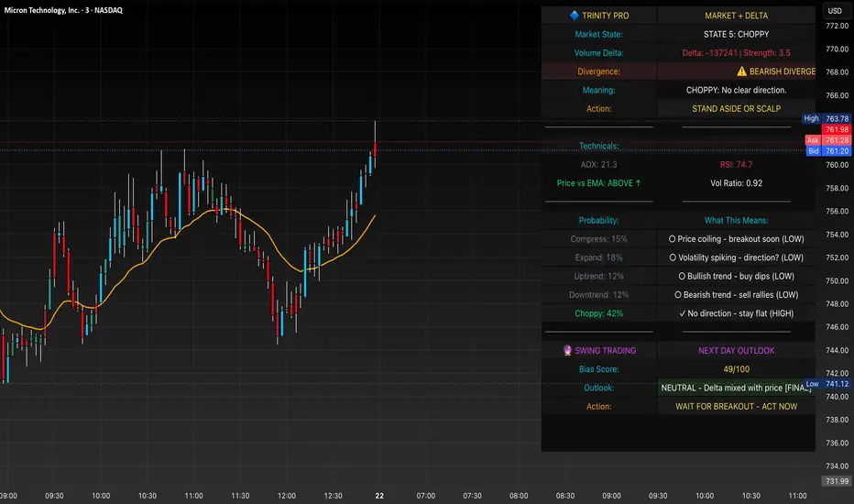Click the RSI: 74.7 value
This screenshot has width=854, height=504.
[x=736, y=165]
